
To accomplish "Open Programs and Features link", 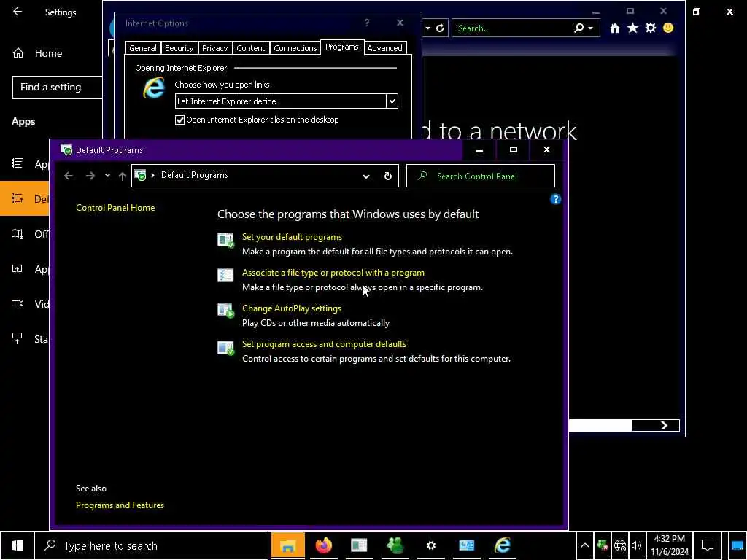I will pos(120,505).
